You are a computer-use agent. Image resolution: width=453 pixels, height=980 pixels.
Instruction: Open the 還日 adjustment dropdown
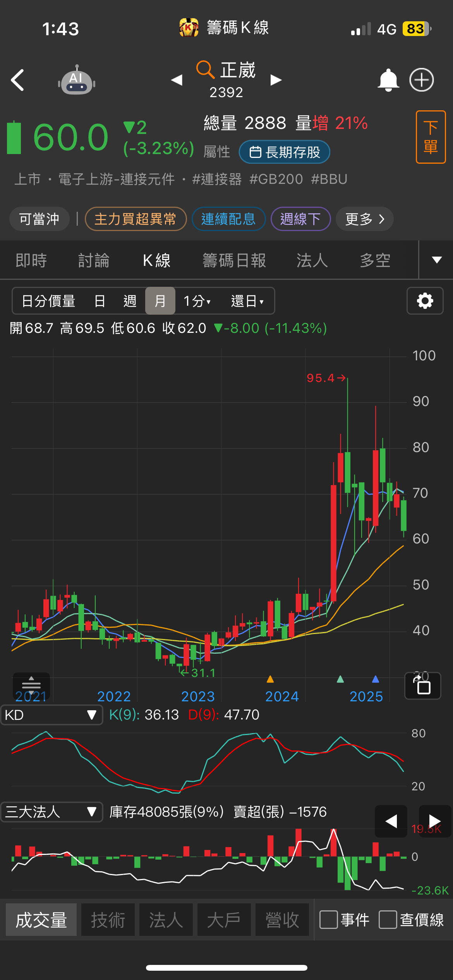click(x=247, y=301)
